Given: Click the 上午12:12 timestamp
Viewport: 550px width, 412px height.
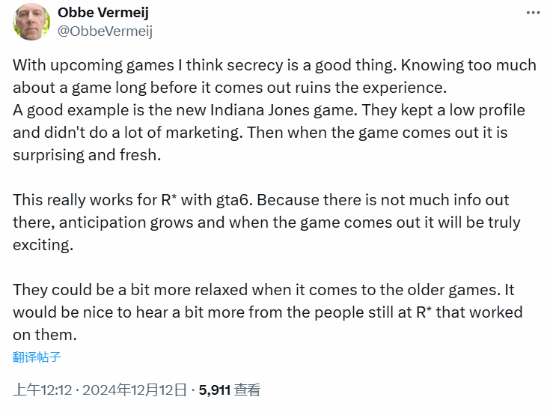Looking at the screenshot, I should click(42, 390).
